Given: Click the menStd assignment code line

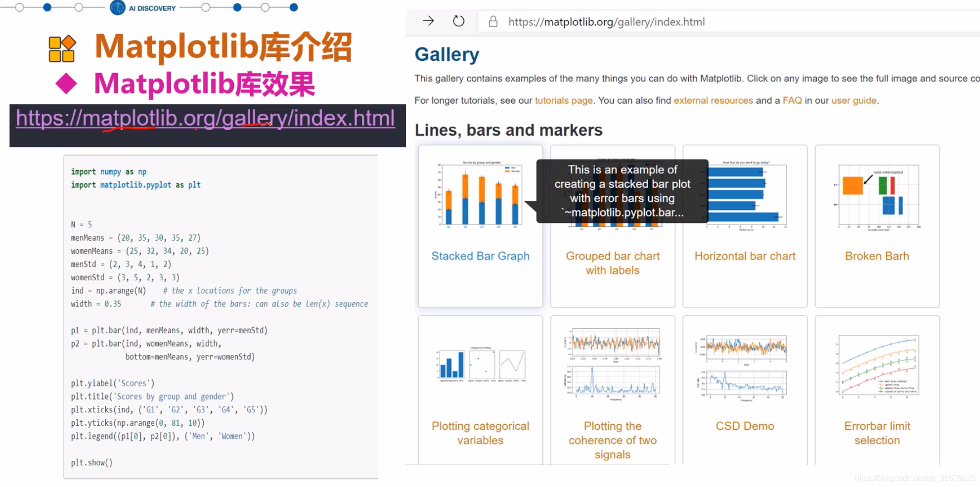Looking at the screenshot, I should (x=121, y=265).
